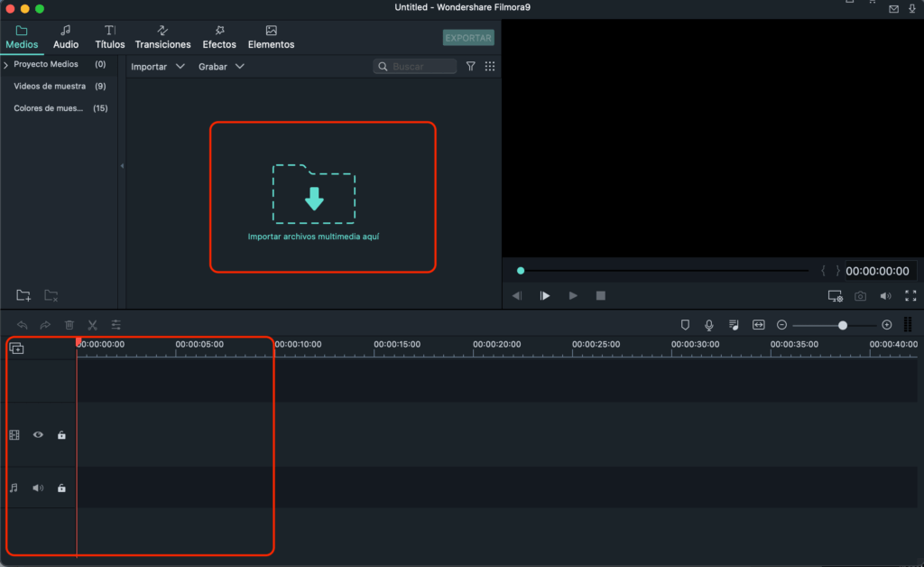Viewport: 924px width, 567px height.
Task: Enter fullscreen preview mode
Action: [910, 295]
